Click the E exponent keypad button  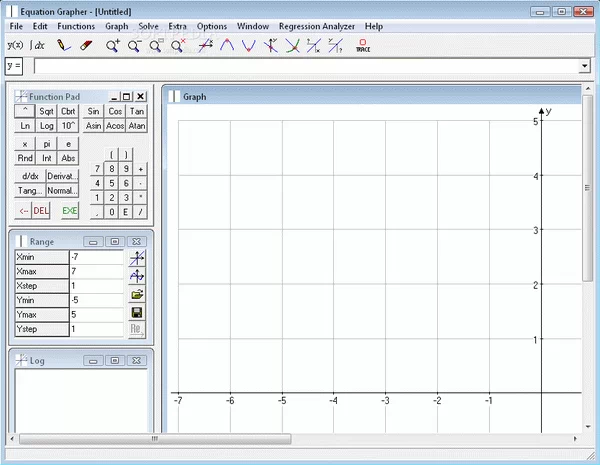[x=126, y=212]
